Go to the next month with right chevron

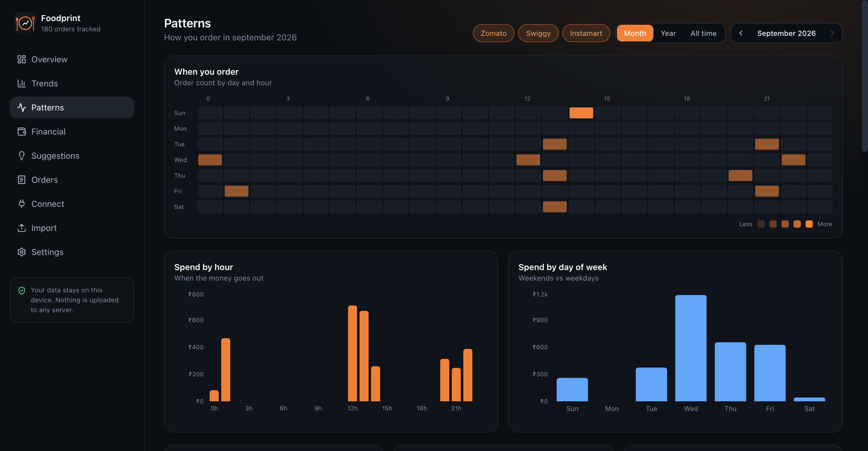tap(832, 33)
